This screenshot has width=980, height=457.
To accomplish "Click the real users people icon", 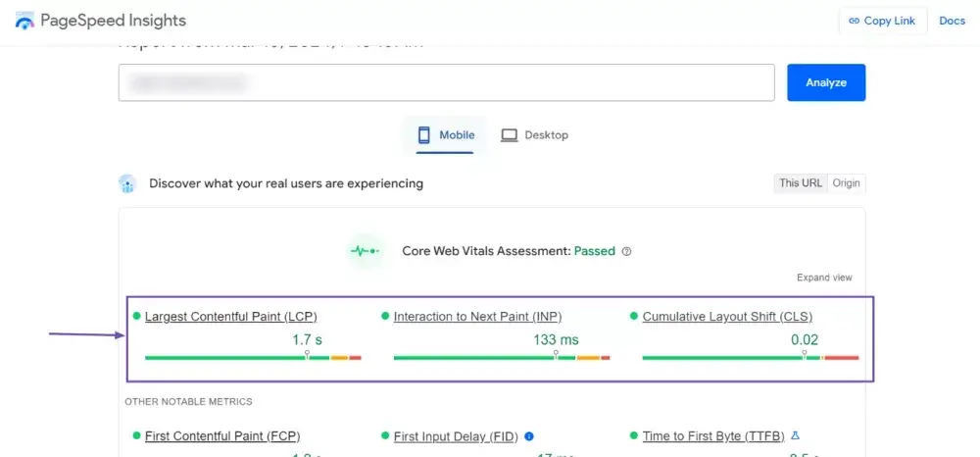I will pos(127,183).
